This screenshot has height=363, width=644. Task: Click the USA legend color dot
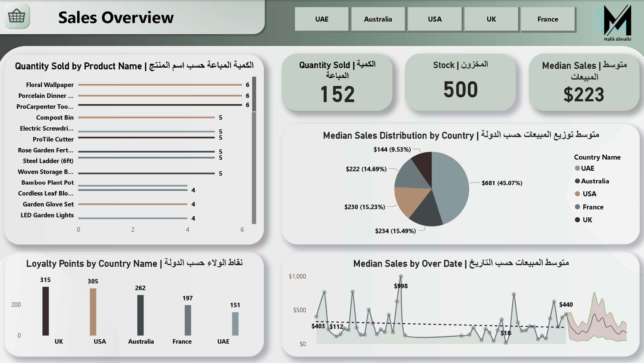(x=577, y=194)
